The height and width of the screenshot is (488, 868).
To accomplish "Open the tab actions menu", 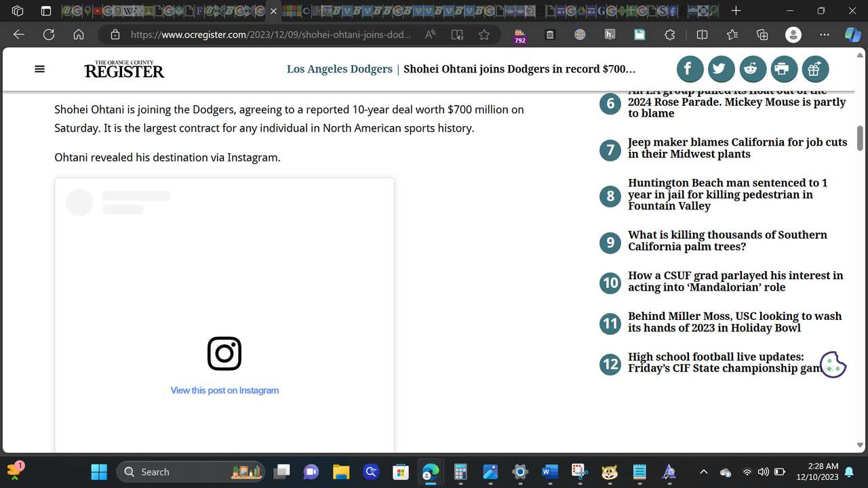I will coord(45,11).
